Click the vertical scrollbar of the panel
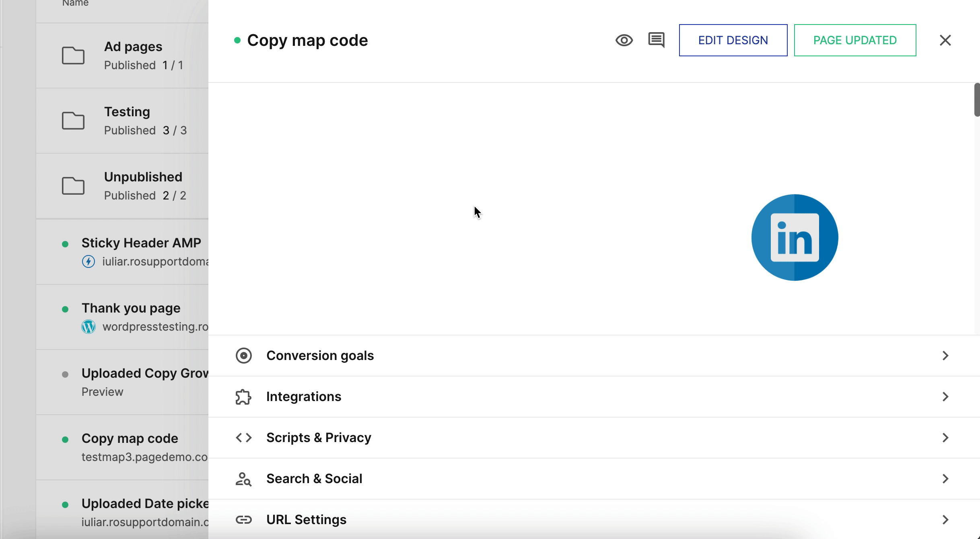 pos(977,100)
